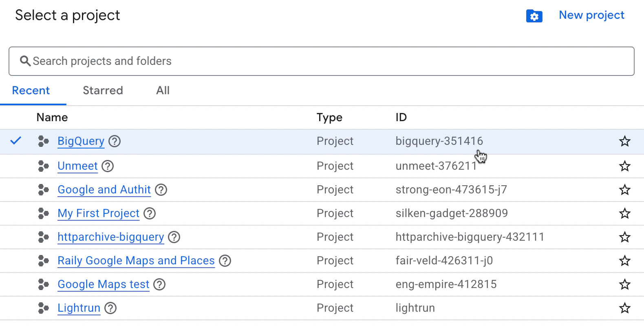Screen dimensions: 644x328
Task: Star the Google and Authit project
Action: click(x=624, y=190)
